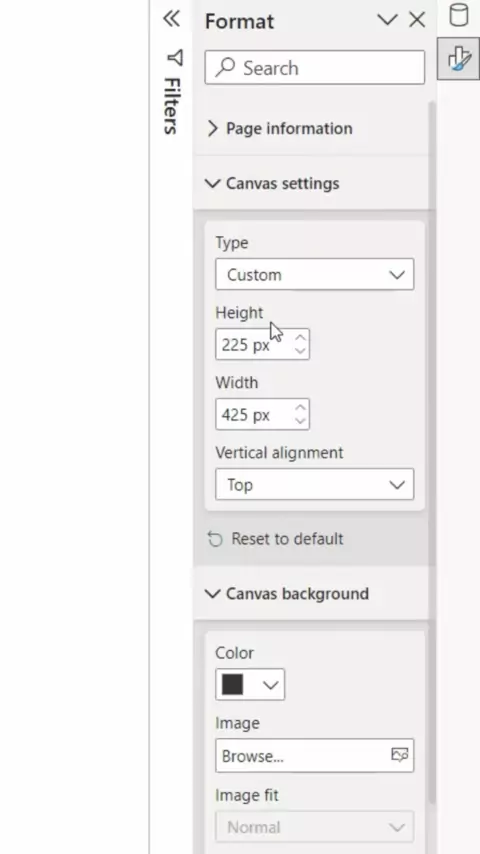Screen dimensions: 480x854
Task: Open the canvas background Color swatch picker
Action: (250, 685)
